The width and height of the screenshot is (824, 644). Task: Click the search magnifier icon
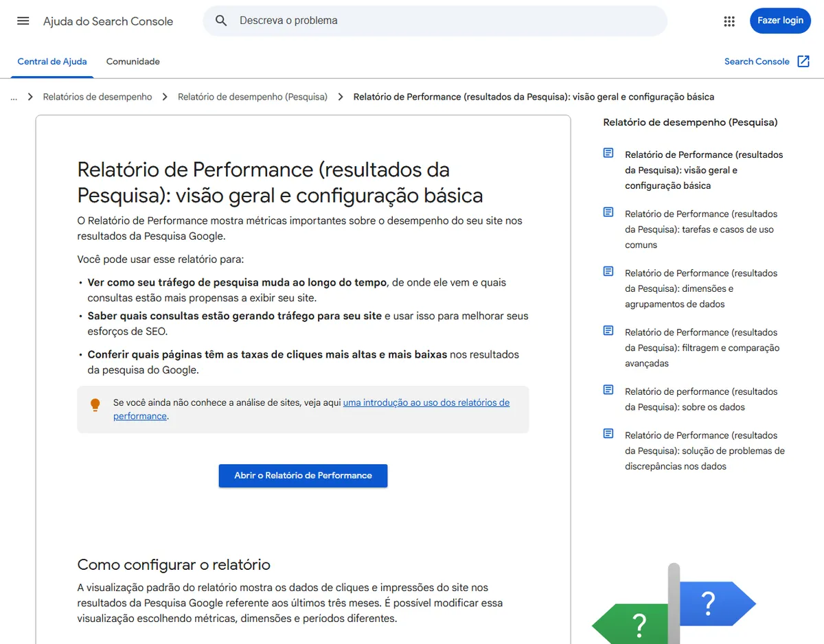point(221,21)
